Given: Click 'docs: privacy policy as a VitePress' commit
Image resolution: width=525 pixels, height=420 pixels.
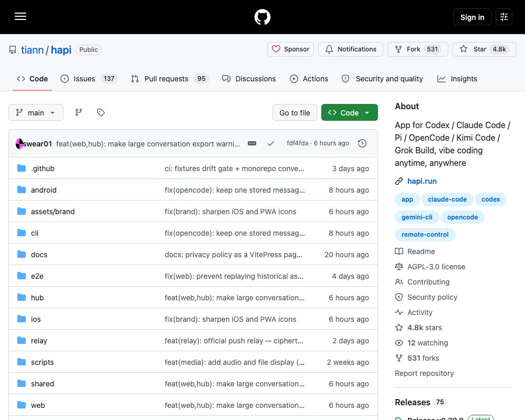Looking at the screenshot, I should click(234, 255).
